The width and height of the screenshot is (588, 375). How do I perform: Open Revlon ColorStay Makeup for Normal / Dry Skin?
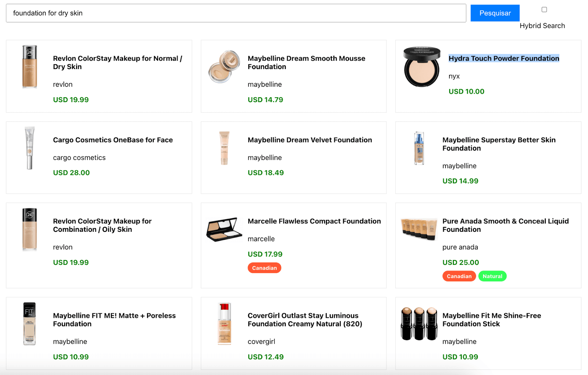point(118,62)
